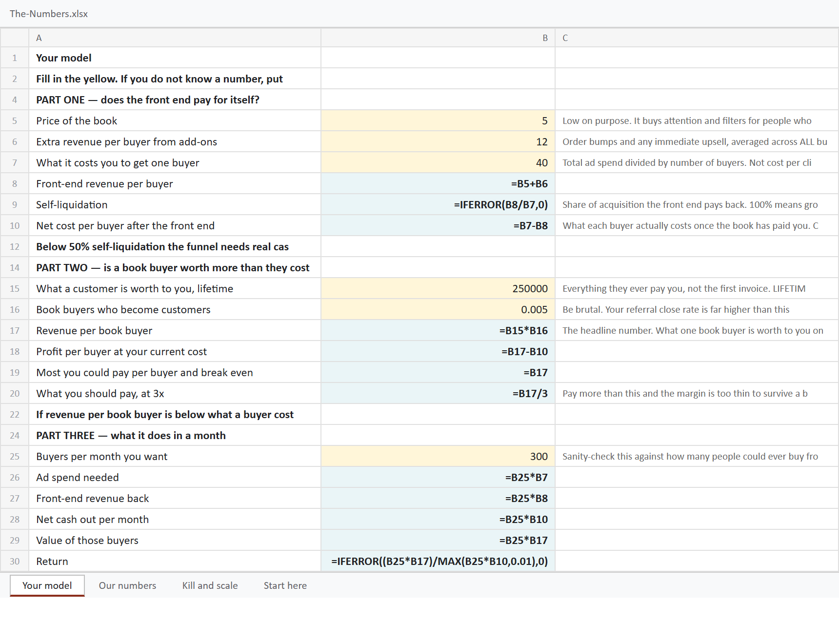
Task: Click the 'Total ad spend divided' note
Action: [x=697, y=162]
